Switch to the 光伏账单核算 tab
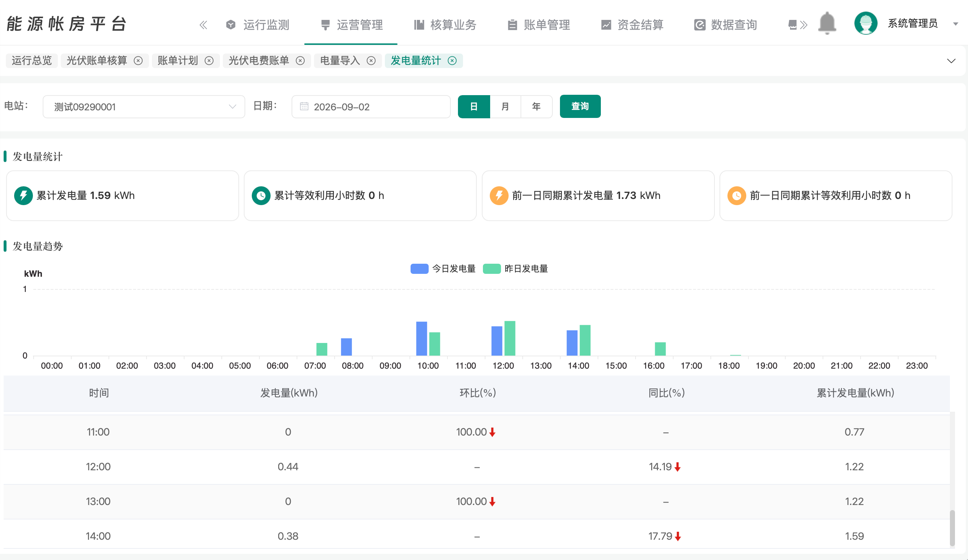The image size is (968, 560). (x=97, y=61)
